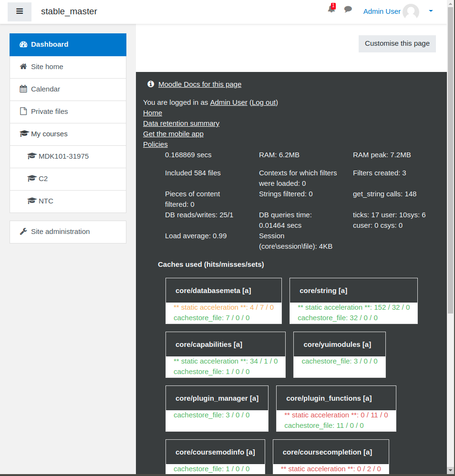Screen dimensions: 455x476
Task: Open the messages speech bubble icon
Action: 348,10
